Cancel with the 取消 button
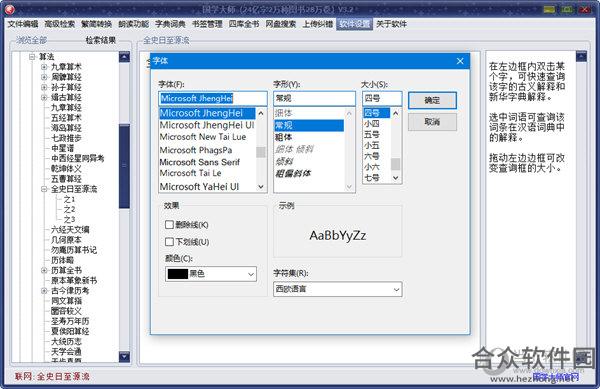The height and width of the screenshot is (389, 600). pyautogui.click(x=432, y=122)
